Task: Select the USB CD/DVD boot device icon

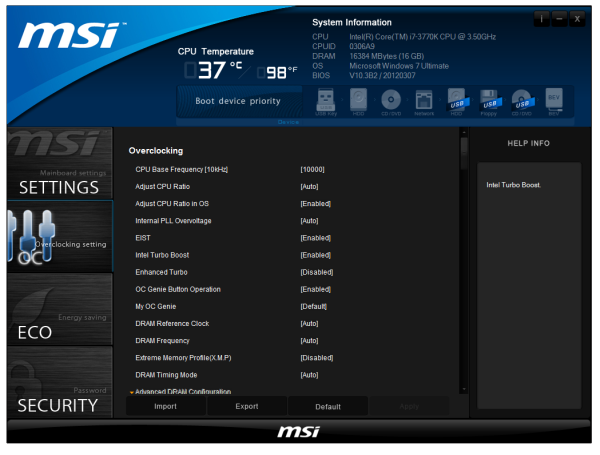Action: [x=522, y=102]
